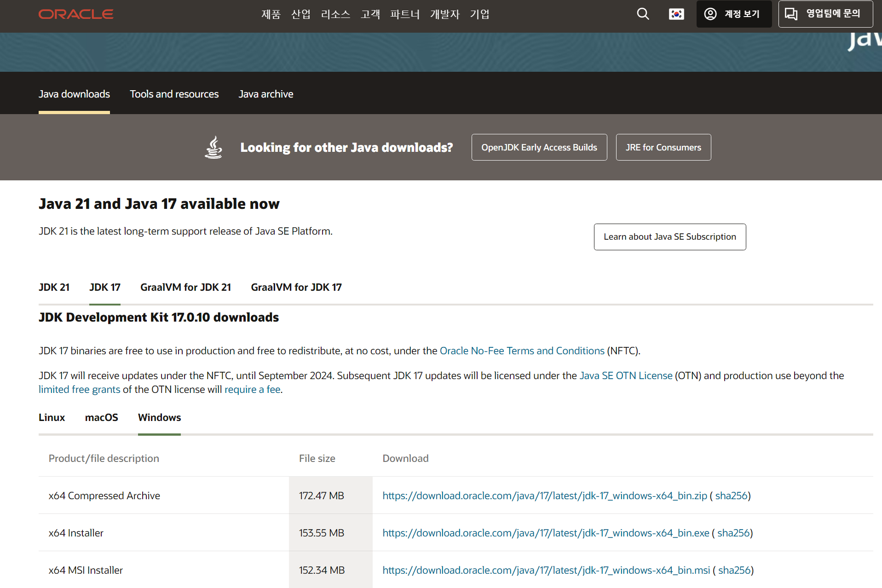Open the 기업 menu

pyautogui.click(x=479, y=14)
